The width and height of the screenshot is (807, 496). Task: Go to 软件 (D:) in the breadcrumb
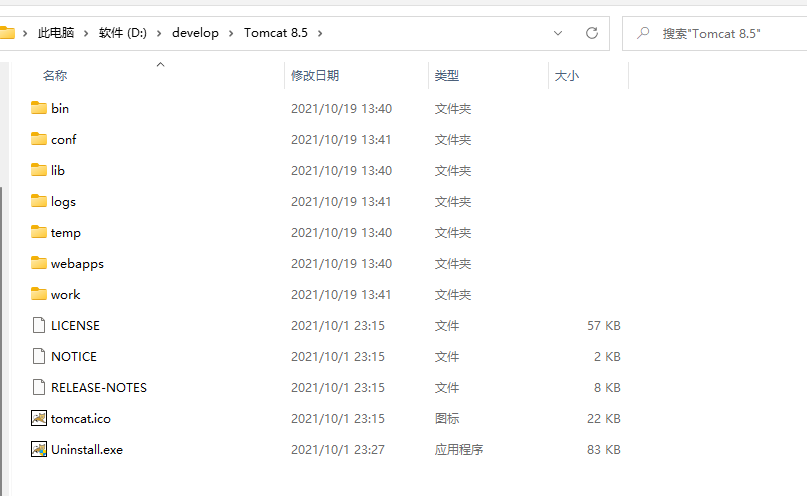[x=122, y=33]
